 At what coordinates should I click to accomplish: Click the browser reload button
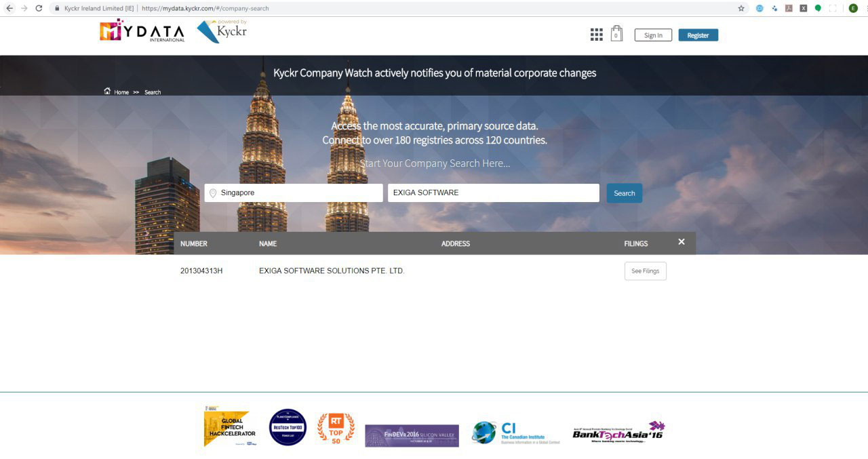(x=39, y=8)
